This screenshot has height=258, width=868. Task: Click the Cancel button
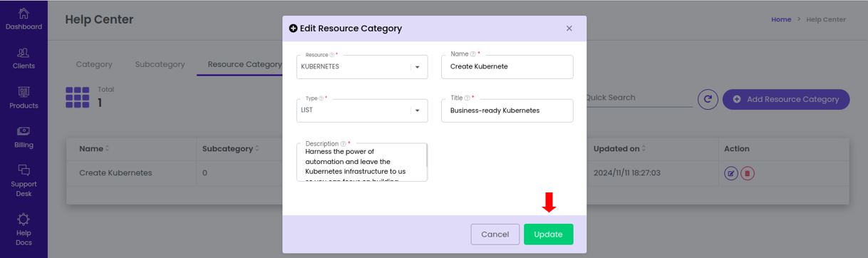click(495, 234)
